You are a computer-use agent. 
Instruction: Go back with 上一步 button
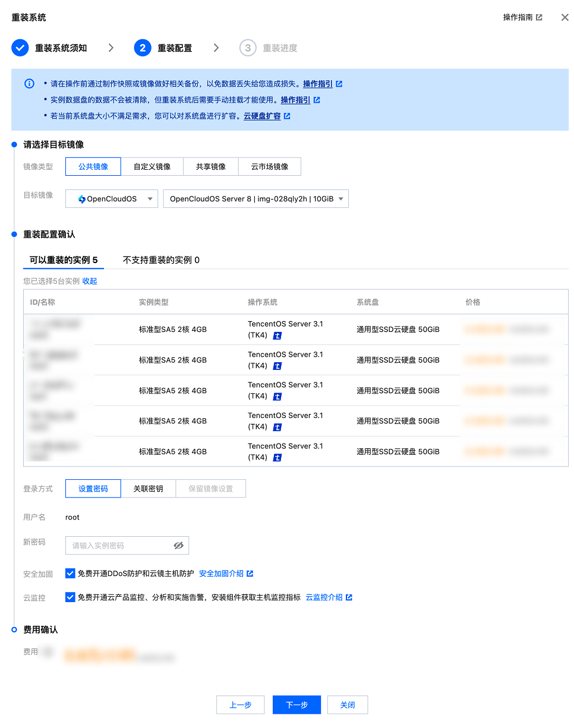pos(241,705)
